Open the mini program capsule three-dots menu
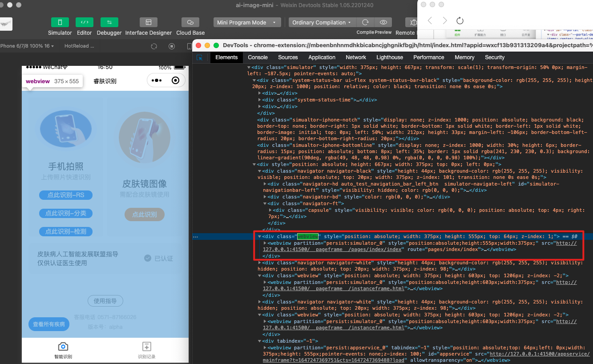 pyautogui.click(x=156, y=81)
